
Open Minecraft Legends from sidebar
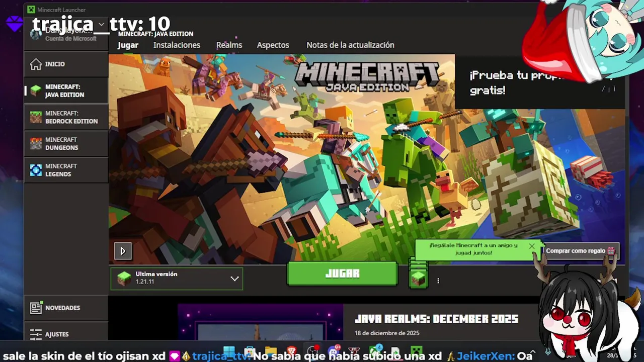pyautogui.click(x=66, y=170)
